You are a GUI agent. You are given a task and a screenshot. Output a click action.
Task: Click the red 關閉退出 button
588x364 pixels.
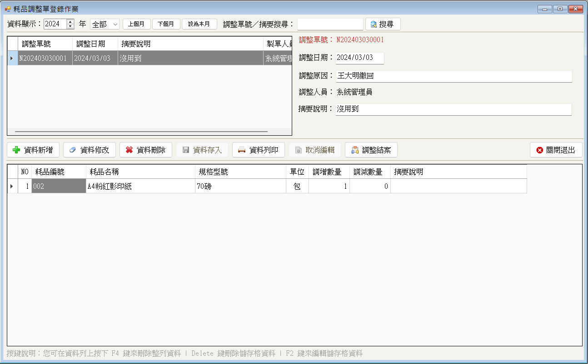[556, 150]
